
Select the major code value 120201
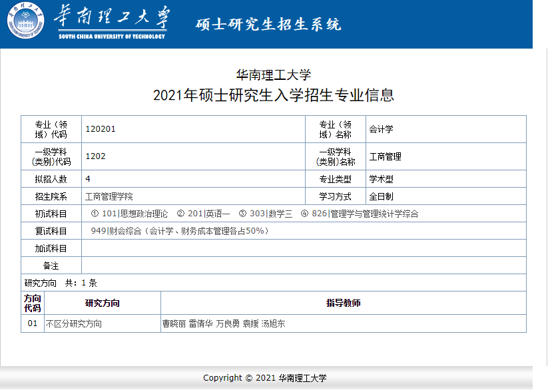click(101, 129)
